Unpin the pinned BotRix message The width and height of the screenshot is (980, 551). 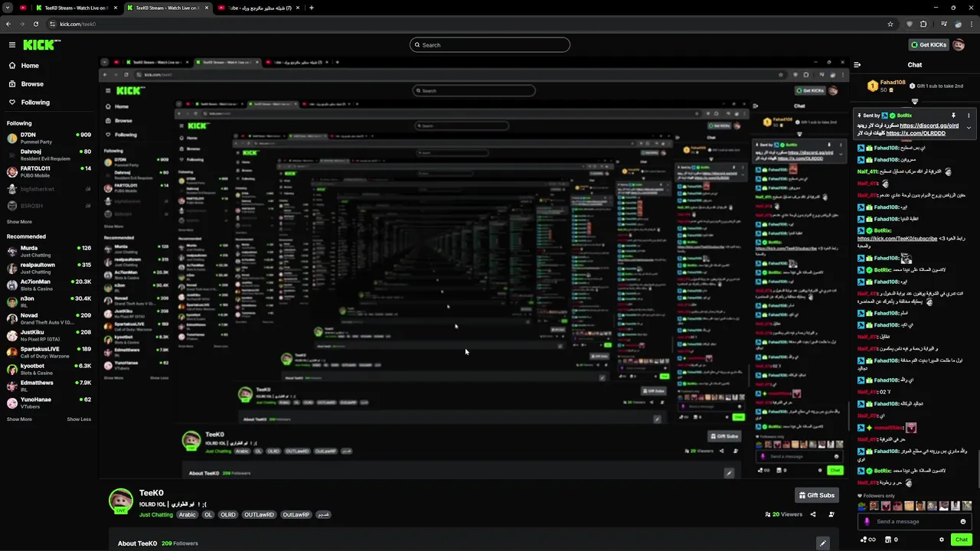(953, 116)
